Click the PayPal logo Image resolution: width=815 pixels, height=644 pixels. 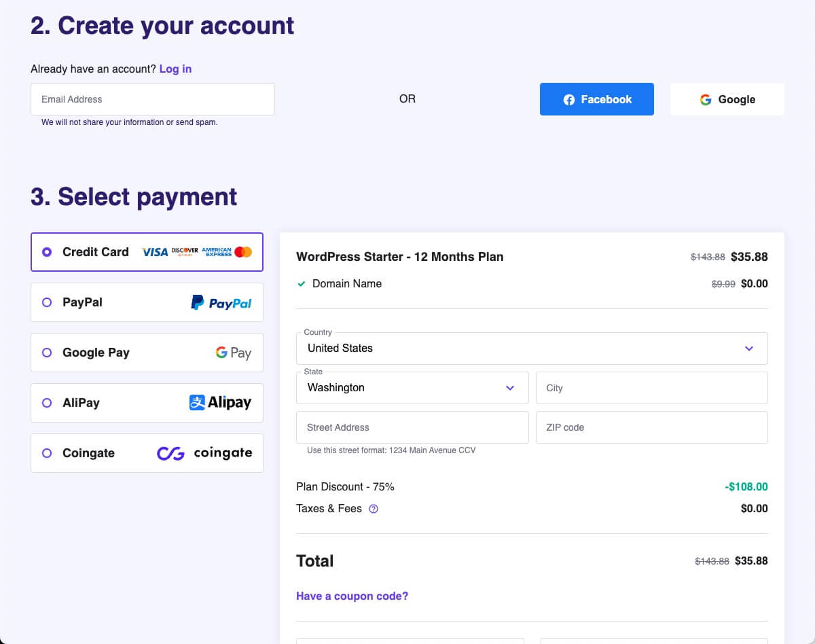pyautogui.click(x=221, y=302)
